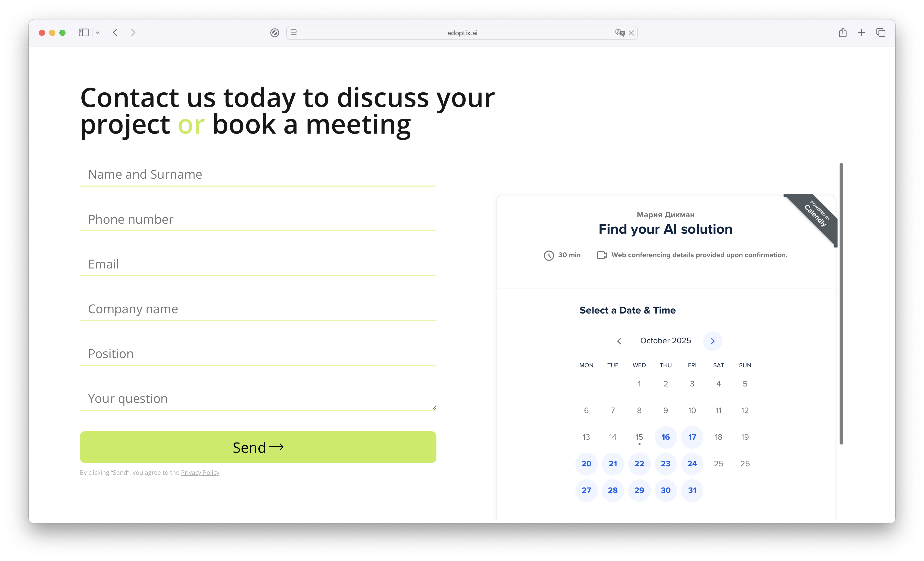Show the tab overview
The image size is (924, 561).
(881, 33)
